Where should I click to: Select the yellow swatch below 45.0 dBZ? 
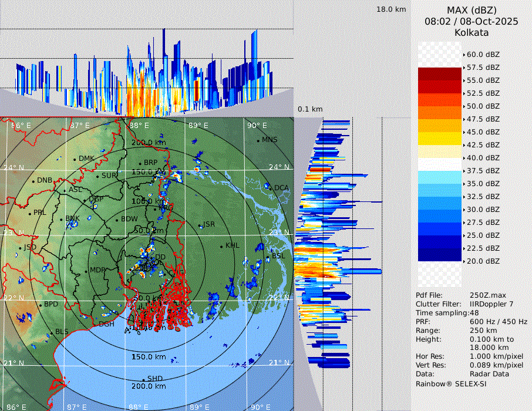[440, 139]
